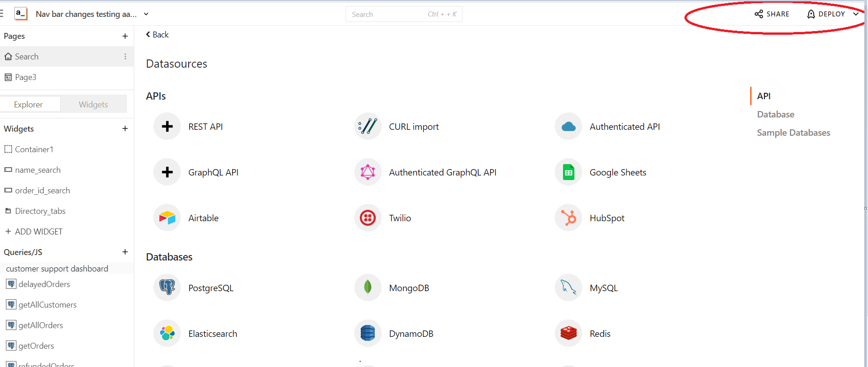Click the REST API label
Viewport: 868px width, 367px height.
click(x=205, y=127)
